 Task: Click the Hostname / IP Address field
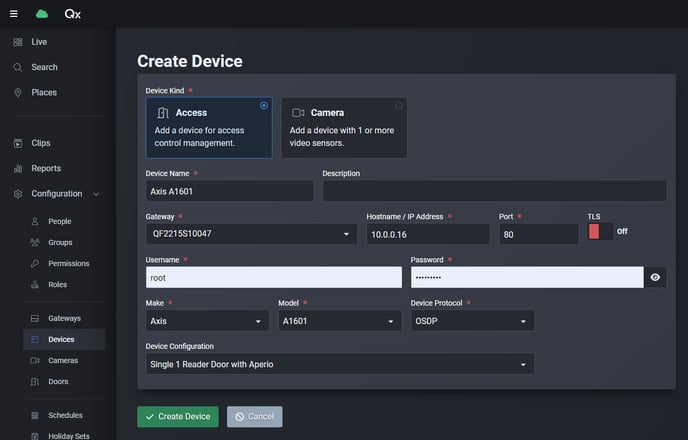pos(428,234)
